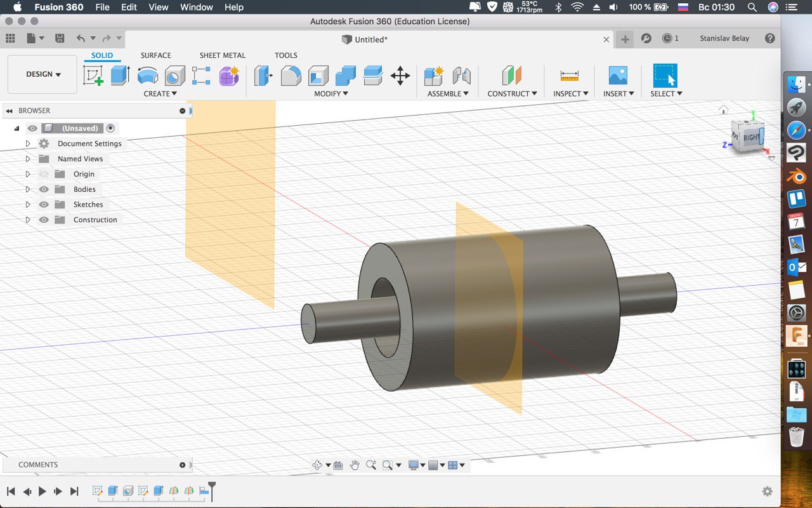The width and height of the screenshot is (812, 508).
Task: Open the DESIGN workspace dropdown
Action: (x=43, y=74)
